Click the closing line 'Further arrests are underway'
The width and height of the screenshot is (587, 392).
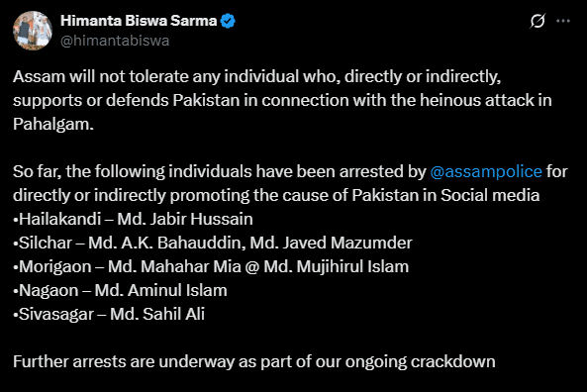(x=253, y=361)
